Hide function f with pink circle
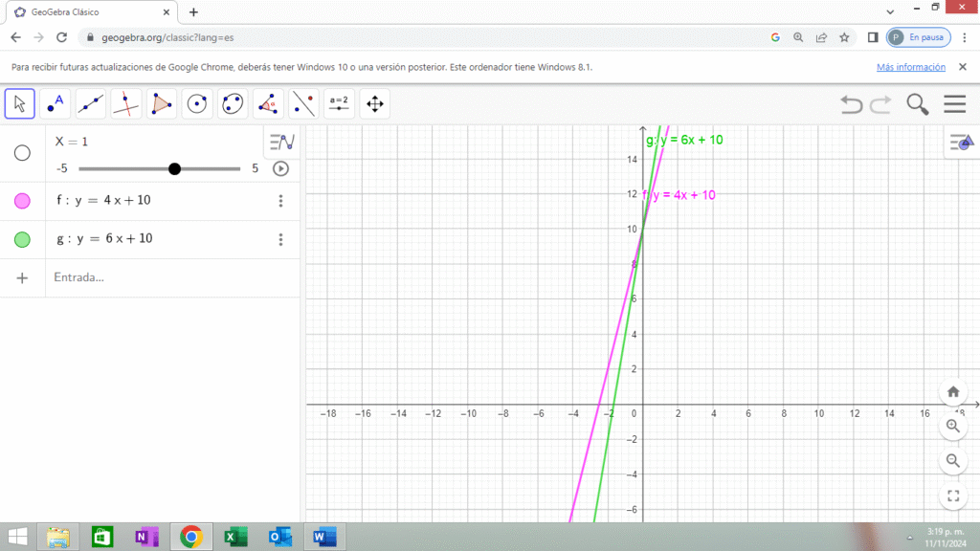This screenshot has width=980, height=551. point(22,201)
